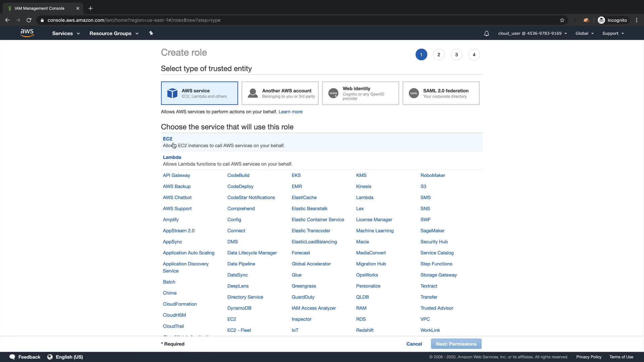
Task: Expand the Resource Groups dropdown
Action: coord(114,34)
